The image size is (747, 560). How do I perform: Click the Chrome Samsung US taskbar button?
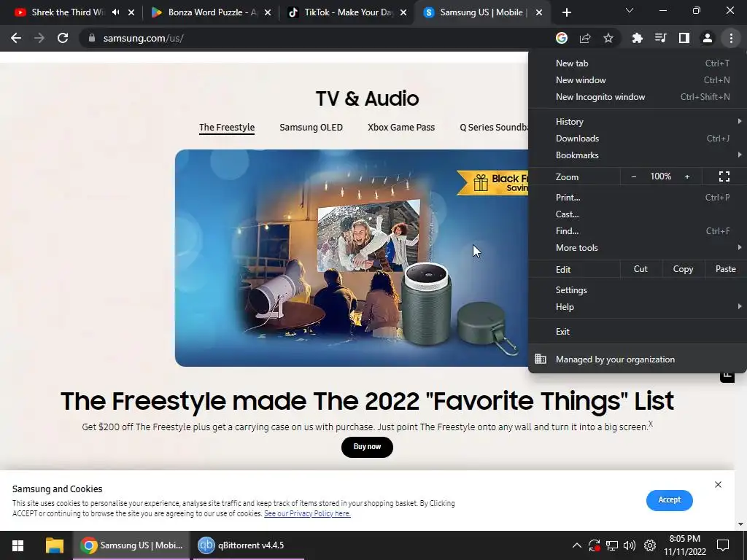click(131, 545)
